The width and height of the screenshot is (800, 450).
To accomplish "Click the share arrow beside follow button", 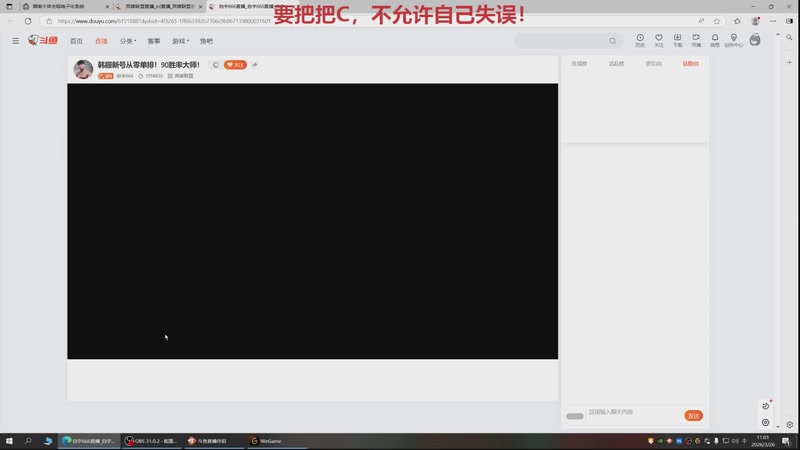I will (255, 65).
